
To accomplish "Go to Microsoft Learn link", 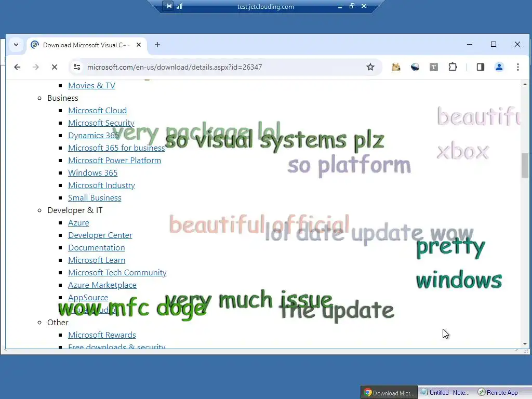I will point(97,260).
